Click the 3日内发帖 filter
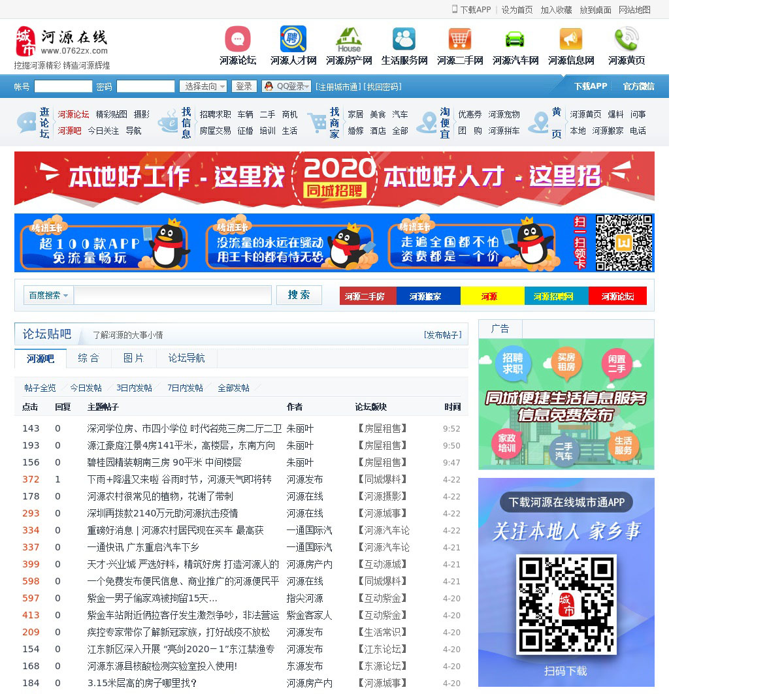 134,388
